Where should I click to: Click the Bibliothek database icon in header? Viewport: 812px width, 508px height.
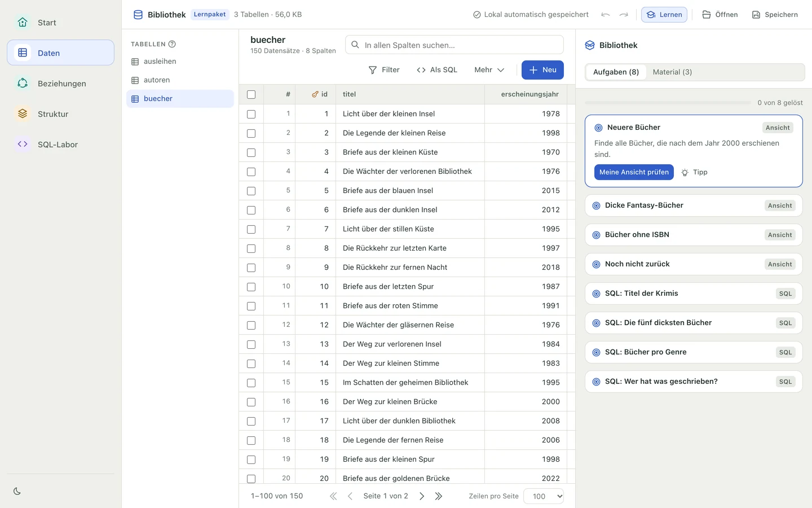pyautogui.click(x=138, y=15)
